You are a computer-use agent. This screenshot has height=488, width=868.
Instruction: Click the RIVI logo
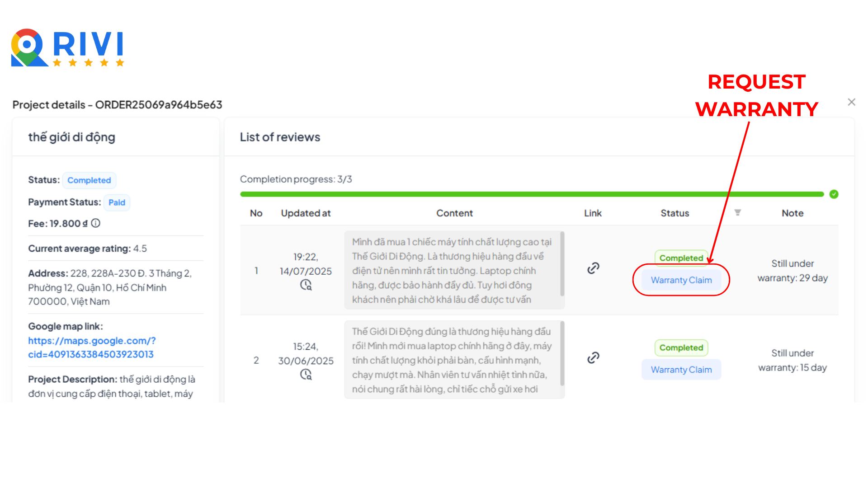click(68, 48)
